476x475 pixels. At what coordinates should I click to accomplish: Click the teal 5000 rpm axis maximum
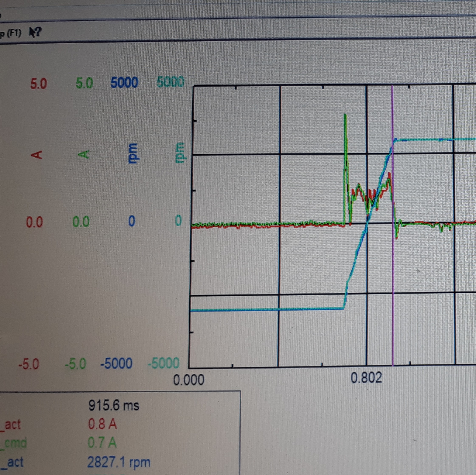[170, 82]
